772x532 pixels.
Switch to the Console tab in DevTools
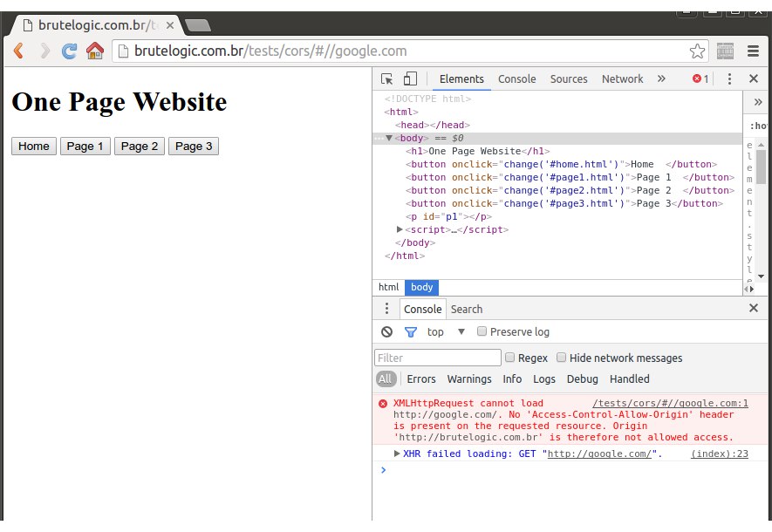click(517, 79)
